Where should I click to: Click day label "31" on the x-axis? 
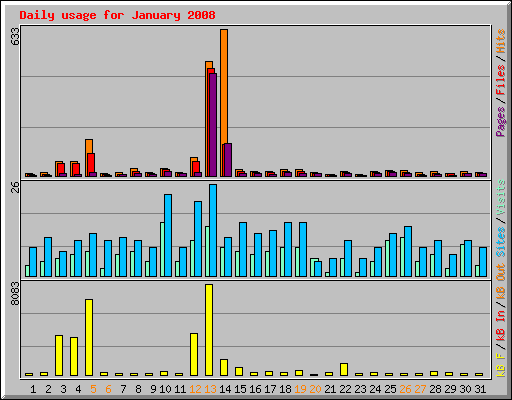pos(480,389)
